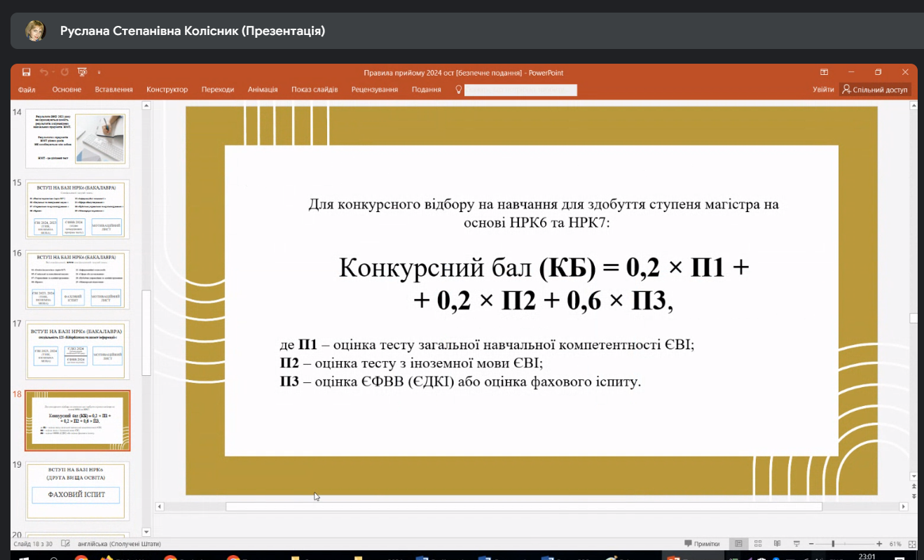
Task: Click the Конкурсний бал (КБ) formula text
Action: (544, 283)
